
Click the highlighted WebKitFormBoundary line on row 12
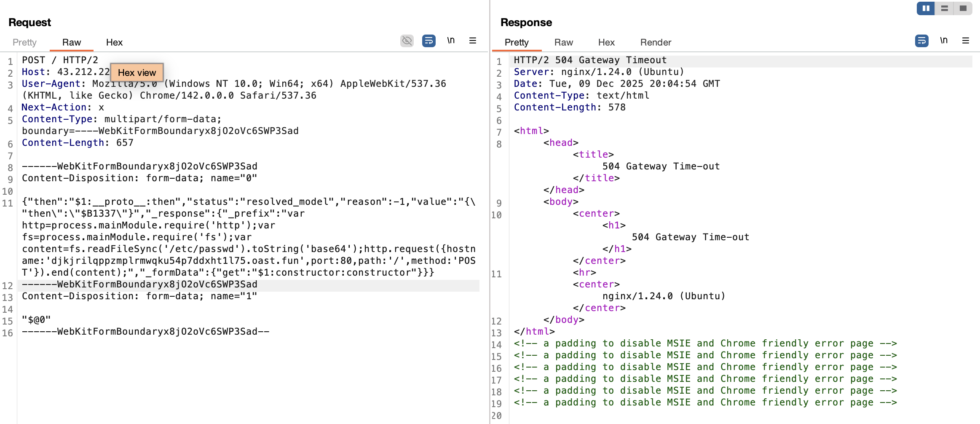pos(139,284)
